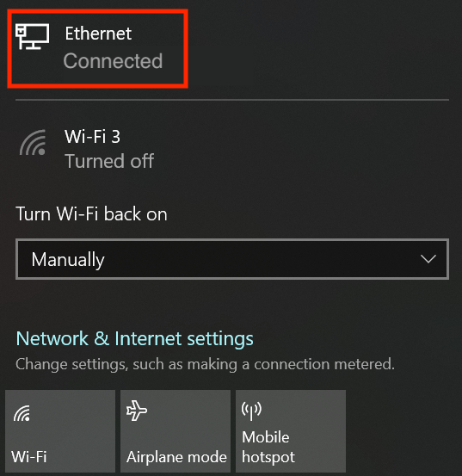This screenshot has height=476, width=462.
Task: Click the Turned off status text
Action: pyautogui.click(x=109, y=161)
